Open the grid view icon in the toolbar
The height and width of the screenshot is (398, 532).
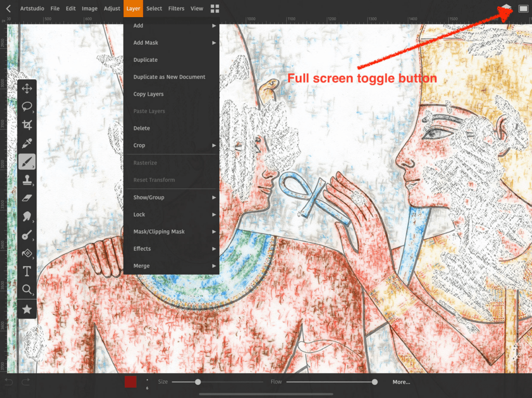tap(214, 8)
